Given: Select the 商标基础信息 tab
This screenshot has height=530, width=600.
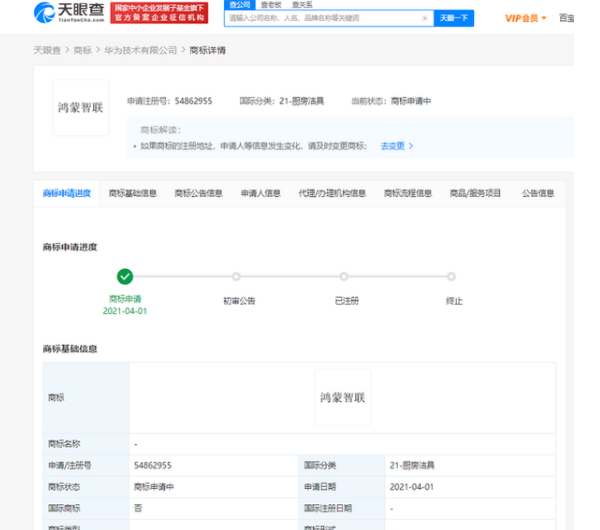Looking at the screenshot, I should pos(133,193).
